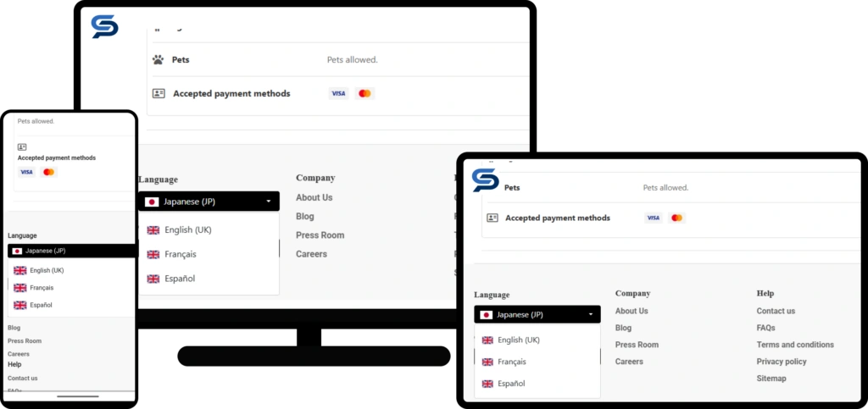Click the Visa card icon in the phone view
Viewport: 868px width, 409px height.
pos(26,172)
